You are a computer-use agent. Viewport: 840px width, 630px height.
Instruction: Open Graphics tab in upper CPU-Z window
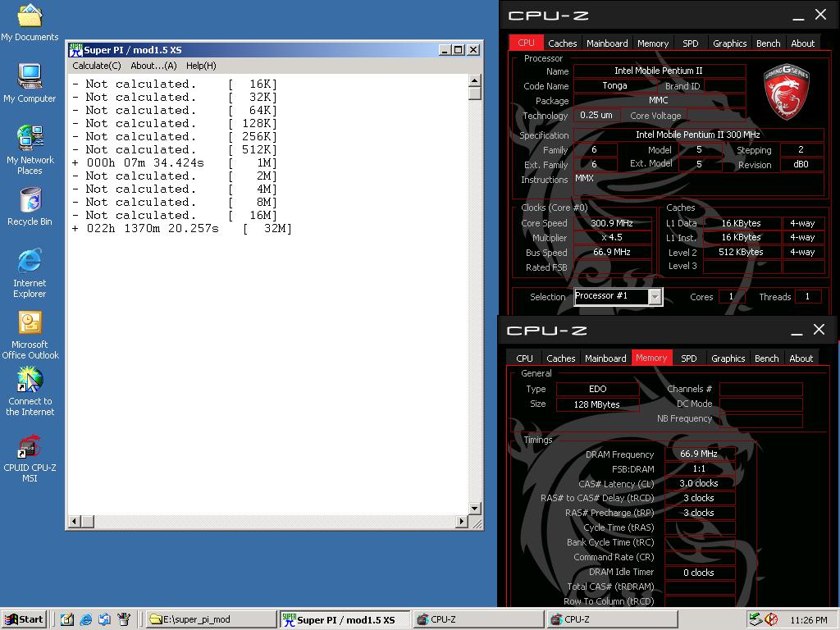[729, 43]
